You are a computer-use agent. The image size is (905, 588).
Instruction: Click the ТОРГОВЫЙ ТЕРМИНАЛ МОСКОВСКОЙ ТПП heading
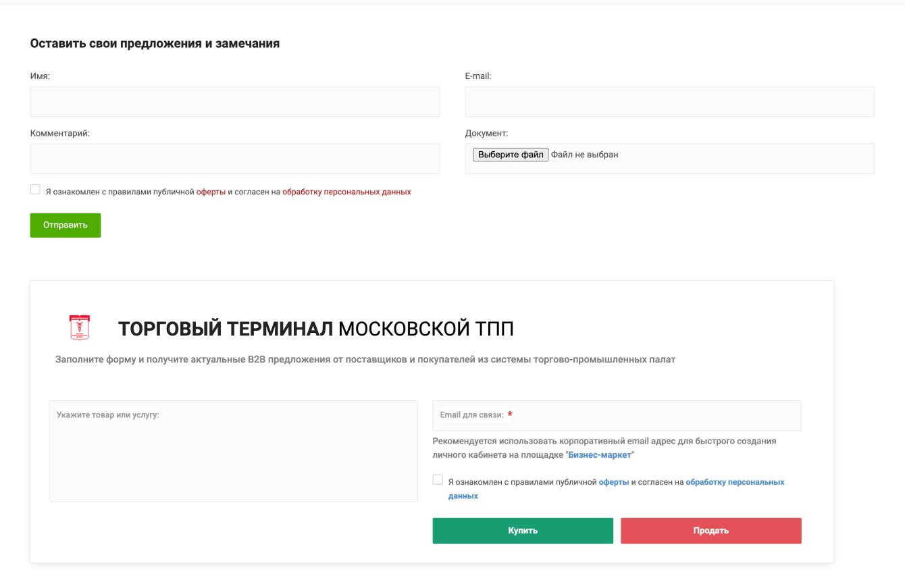[x=316, y=329]
